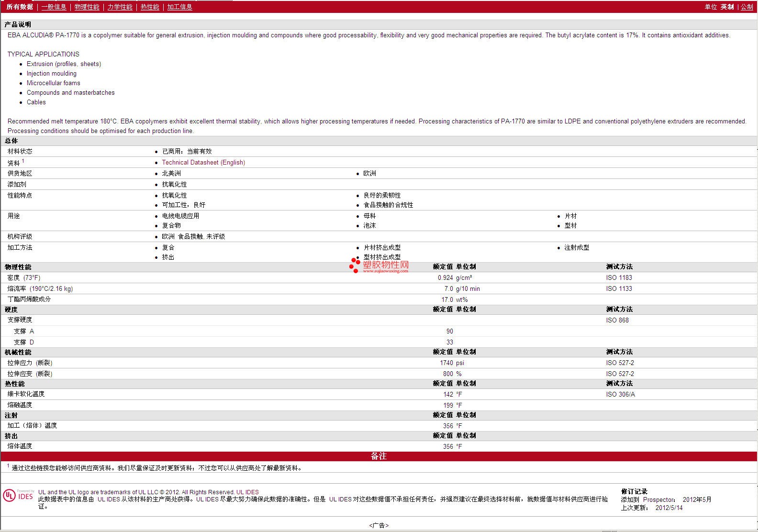Select the 密度 (73°F) row label
Image resolution: width=758 pixels, height=532 pixels.
click(x=24, y=277)
